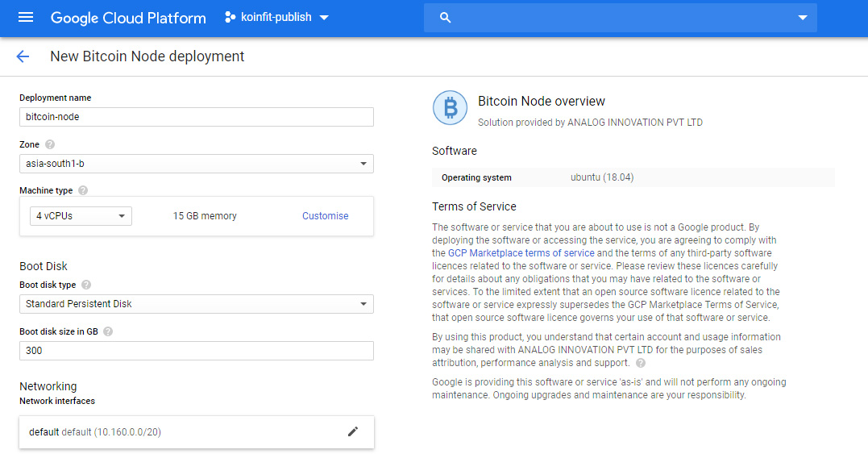Image resolution: width=868 pixels, height=454 pixels.
Task: Click the 15 GB memory text
Action: tap(205, 216)
